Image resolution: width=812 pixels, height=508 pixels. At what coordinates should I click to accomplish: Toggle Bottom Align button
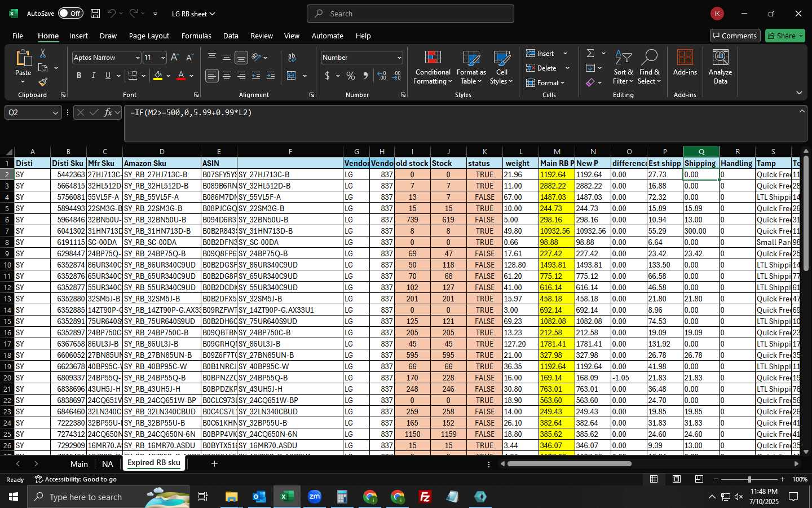tap(241, 58)
